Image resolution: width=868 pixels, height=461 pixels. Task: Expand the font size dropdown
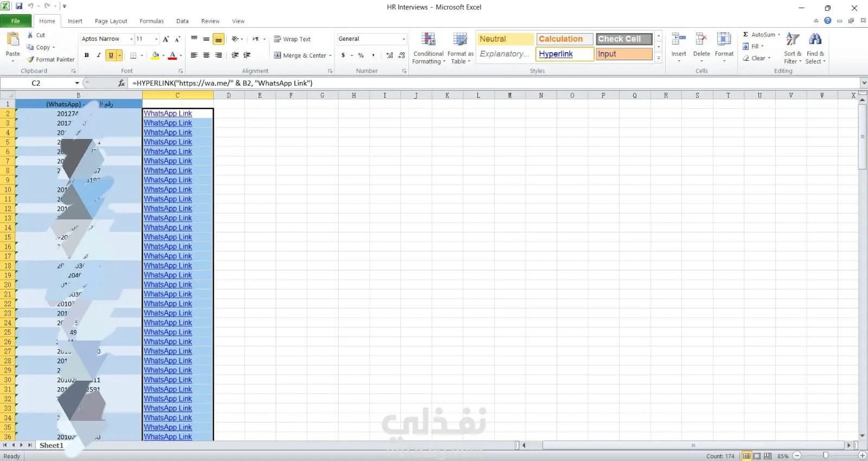tap(156, 39)
